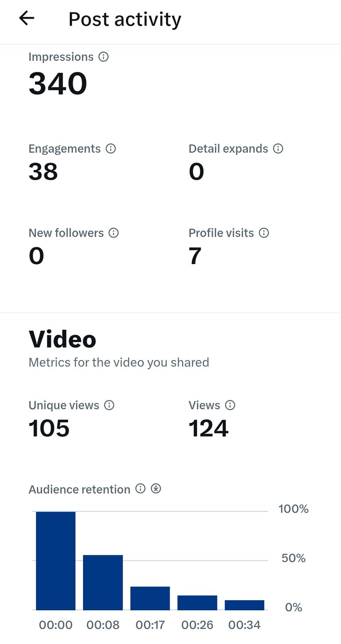Viewport: 341px width, 644px height.
Task: Tap the New followers info icon
Action: pyautogui.click(x=114, y=233)
